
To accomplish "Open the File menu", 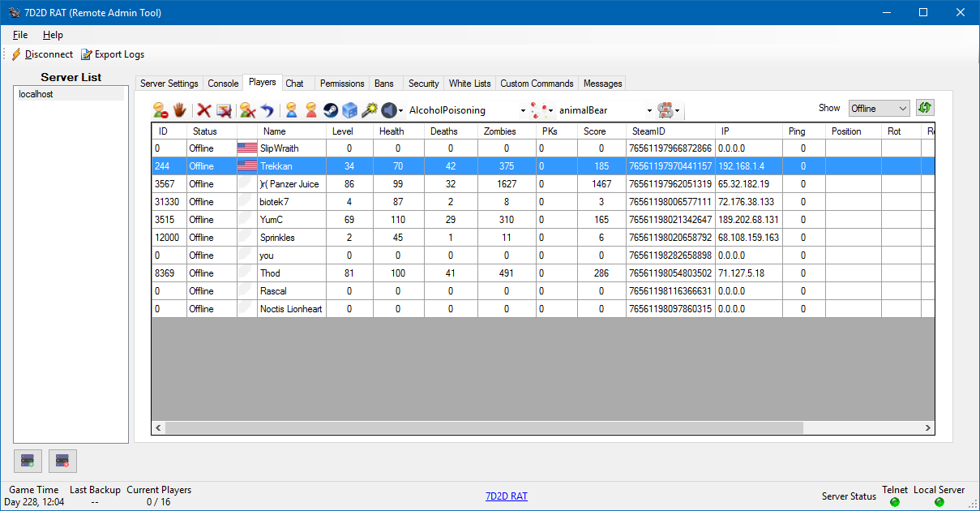I will [x=20, y=35].
